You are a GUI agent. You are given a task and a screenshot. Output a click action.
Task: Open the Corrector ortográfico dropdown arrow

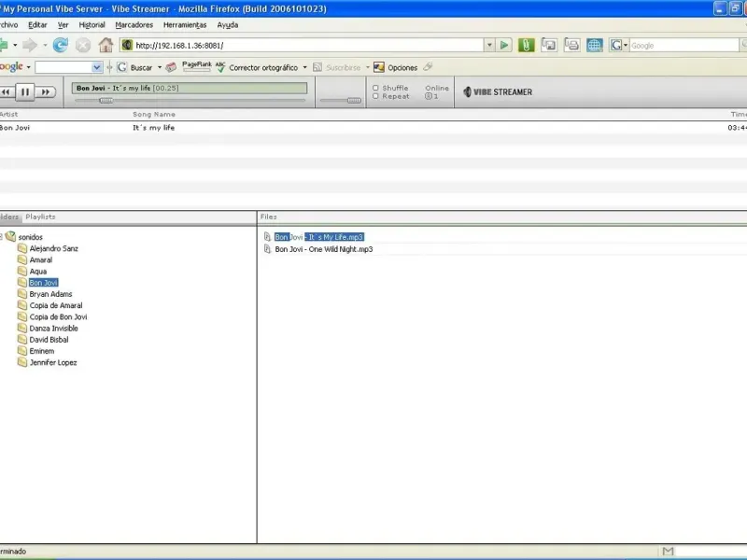pos(305,67)
